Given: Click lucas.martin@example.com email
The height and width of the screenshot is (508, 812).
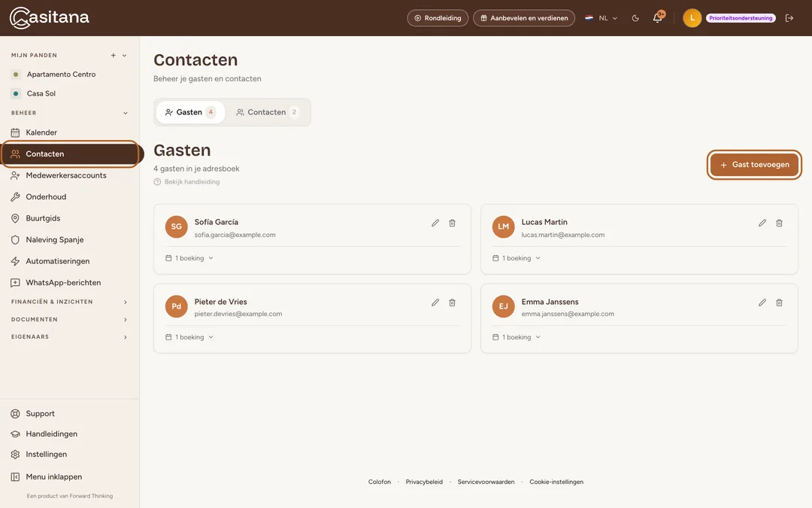Looking at the screenshot, I should click(563, 235).
